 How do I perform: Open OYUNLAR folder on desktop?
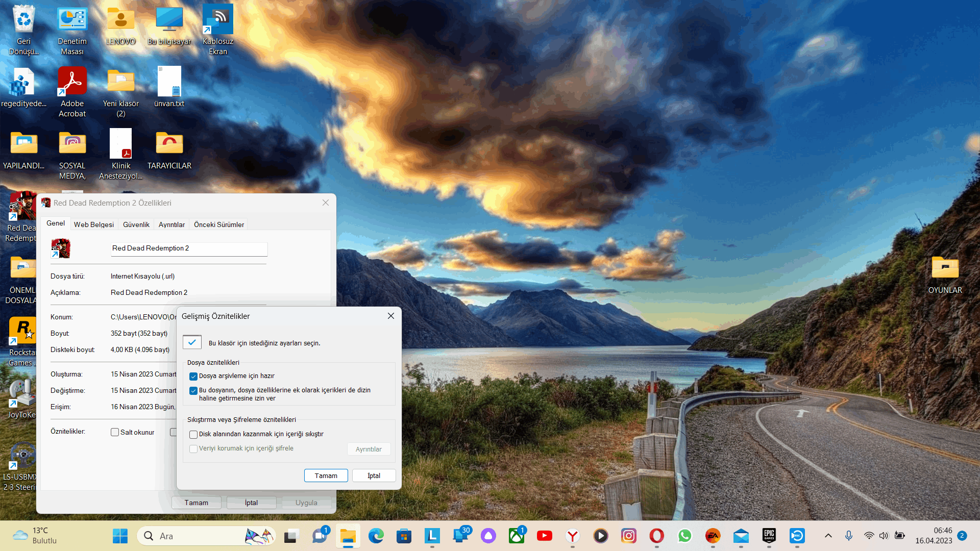click(x=945, y=274)
